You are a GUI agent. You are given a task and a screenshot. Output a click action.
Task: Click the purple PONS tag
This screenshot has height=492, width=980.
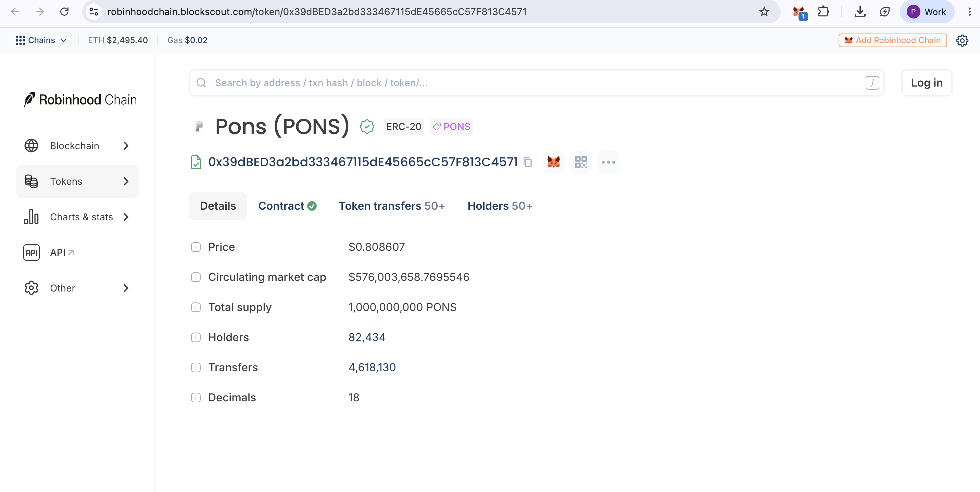click(451, 127)
